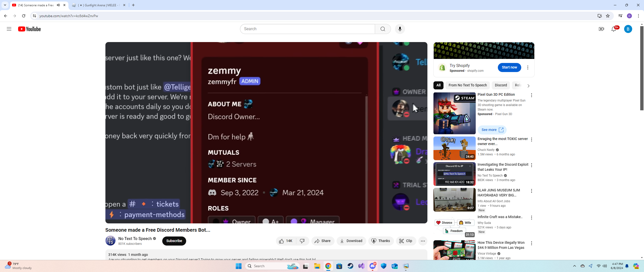Subscribe to No Text To Speech
The height and width of the screenshot is (272, 644).
[x=174, y=241]
